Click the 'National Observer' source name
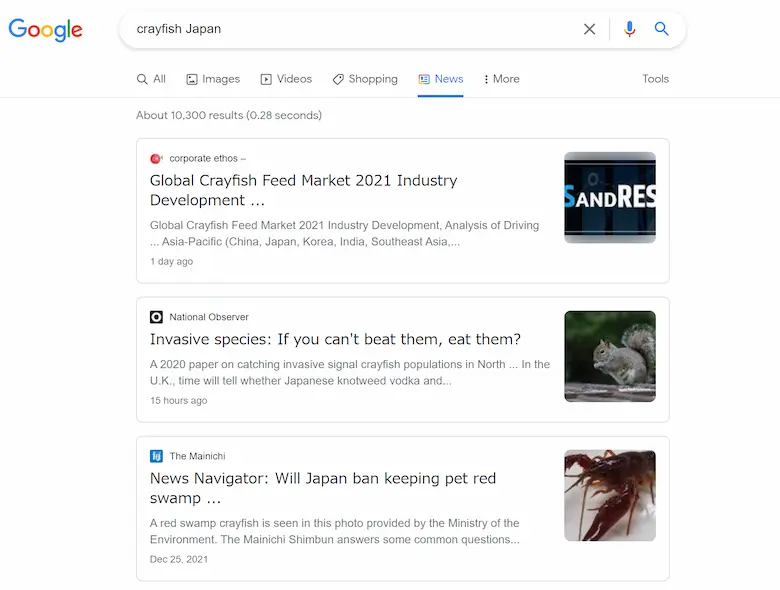780x590 pixels. (209, 317)
